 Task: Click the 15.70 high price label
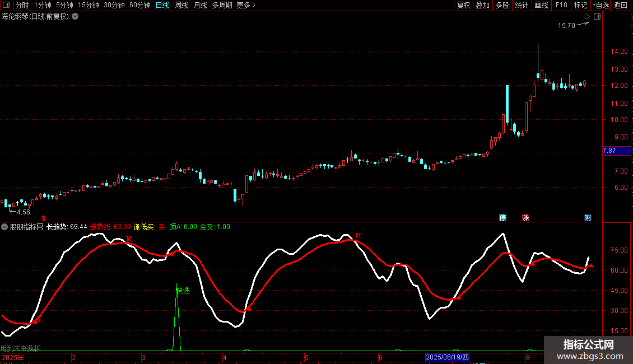tap(566, 25)
